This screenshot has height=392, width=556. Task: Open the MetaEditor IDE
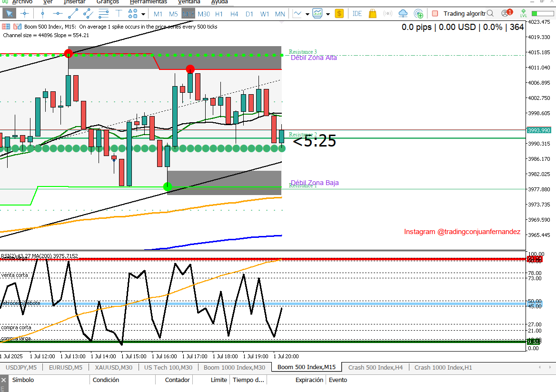(357, 14)
